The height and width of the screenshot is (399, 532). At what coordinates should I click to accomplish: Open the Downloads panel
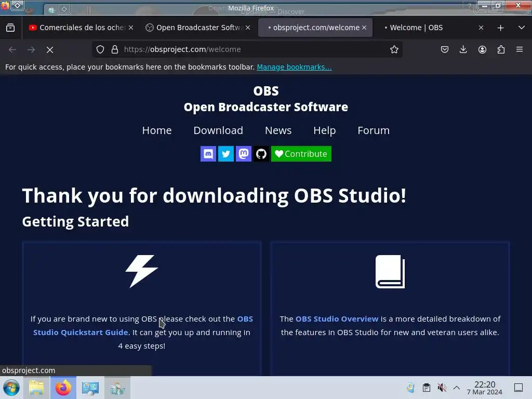(x=463, y=49)
